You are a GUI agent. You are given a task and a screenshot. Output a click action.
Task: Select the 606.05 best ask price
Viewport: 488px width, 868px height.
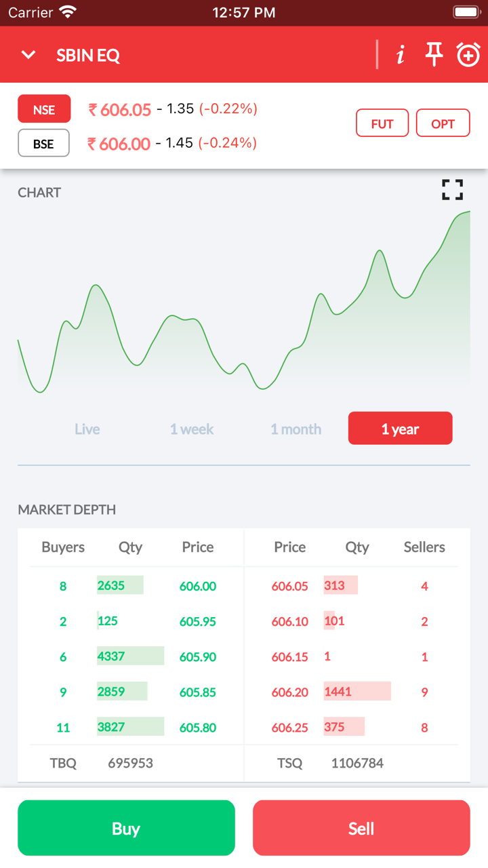point(290,587)
